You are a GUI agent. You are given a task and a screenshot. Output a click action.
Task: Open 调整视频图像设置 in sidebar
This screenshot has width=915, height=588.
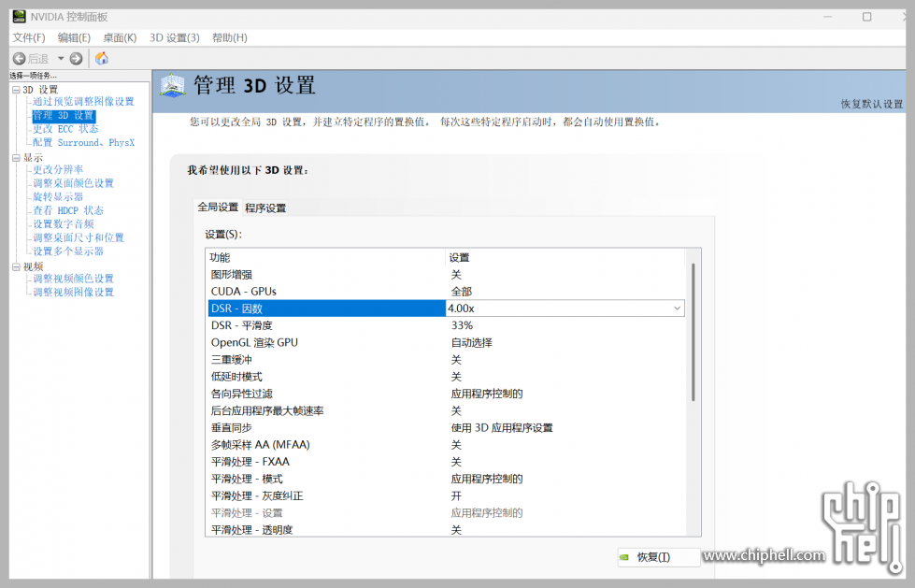click(73, 293)
